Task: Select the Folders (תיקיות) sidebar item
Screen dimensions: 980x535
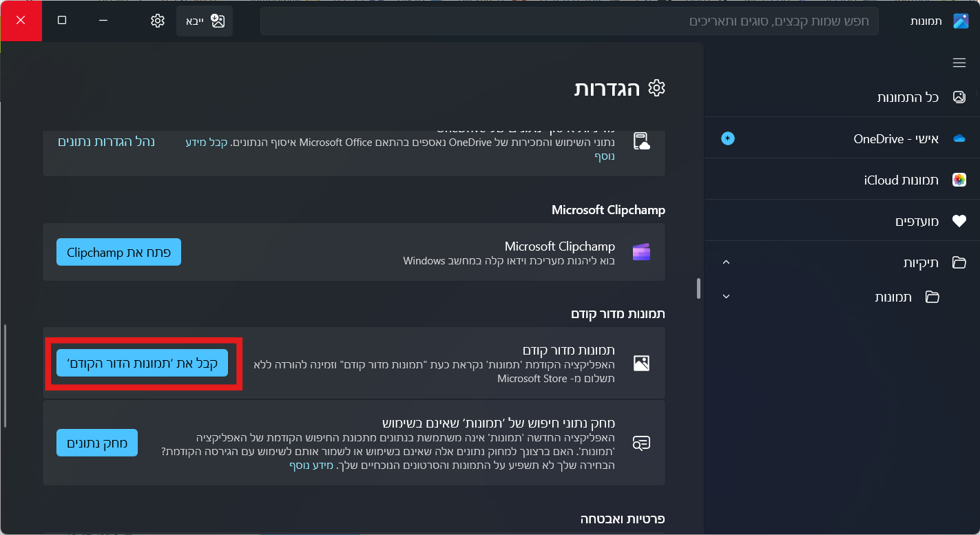Action: [921, 262]
